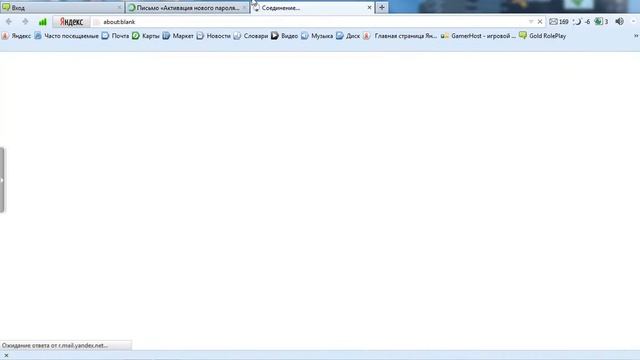Focus the about:blank address field
This screenshot has height=360, width=640.
[x=310, y=22]
